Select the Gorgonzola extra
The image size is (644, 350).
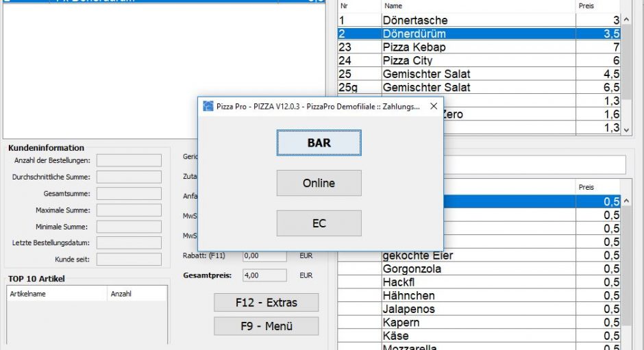click(x=479, y=268)
